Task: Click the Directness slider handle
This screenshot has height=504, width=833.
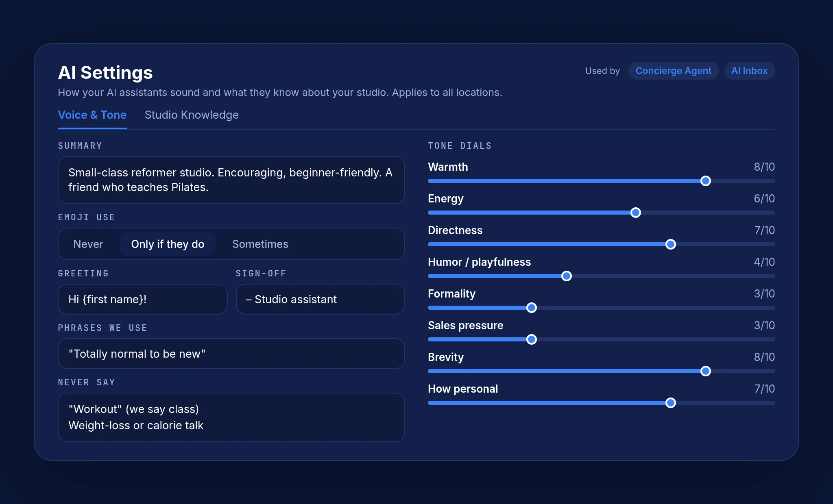Action: (x=671, y=244)
